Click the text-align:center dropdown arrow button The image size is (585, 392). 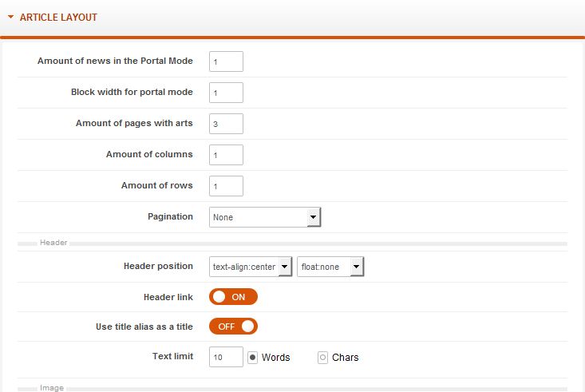point(285,267)
